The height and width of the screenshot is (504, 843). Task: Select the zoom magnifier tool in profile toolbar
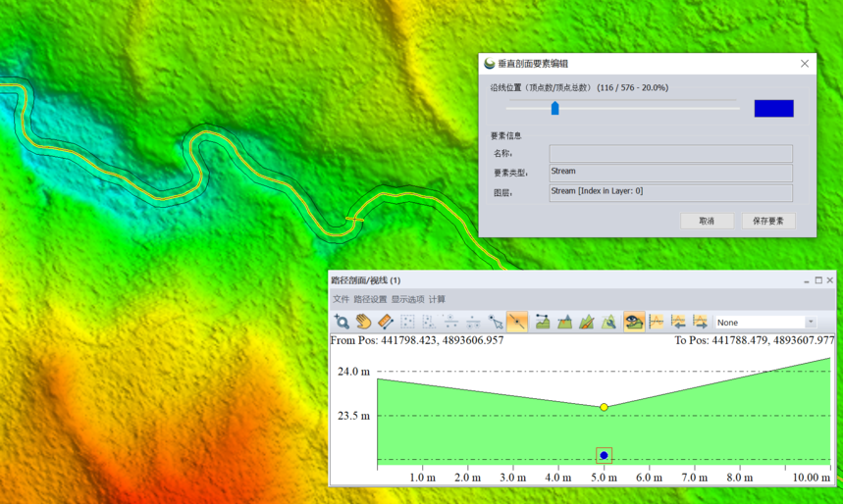[342, 322]
